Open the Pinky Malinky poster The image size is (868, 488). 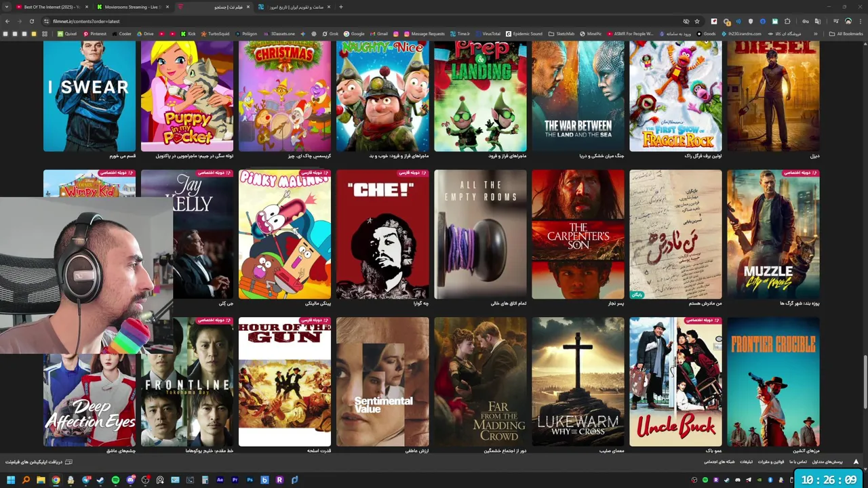click(285, 235)
